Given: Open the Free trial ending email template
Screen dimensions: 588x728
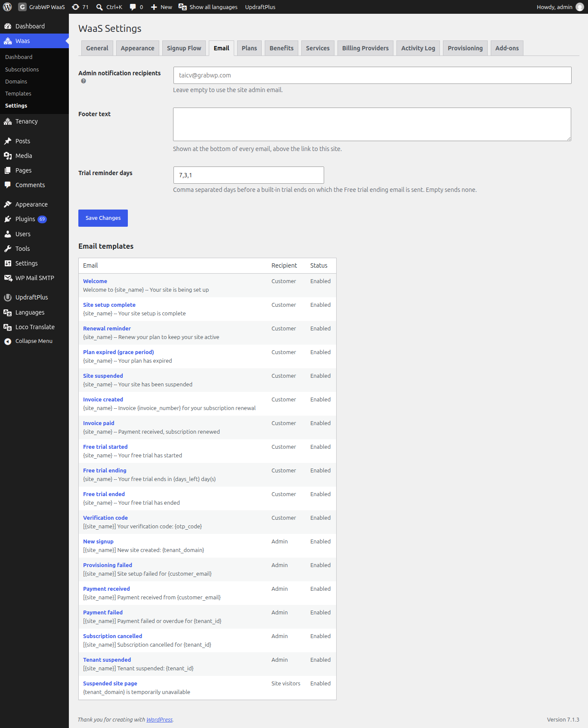Looking at the screenshot, I should 105,470.
